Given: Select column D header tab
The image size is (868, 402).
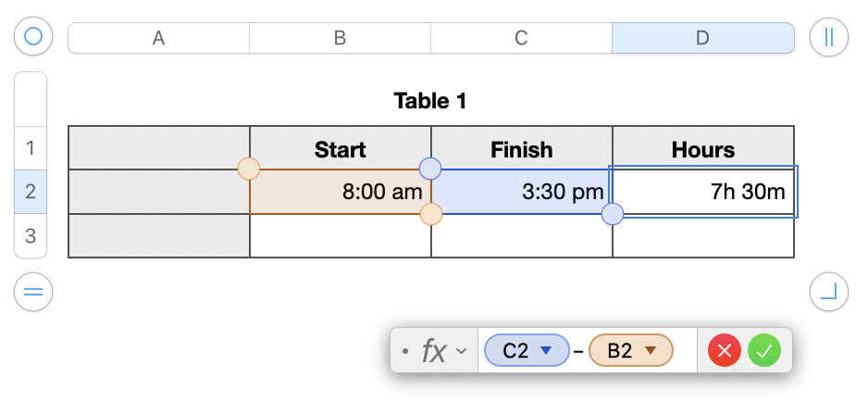Looking at the screenshot, I should (702, 38).
